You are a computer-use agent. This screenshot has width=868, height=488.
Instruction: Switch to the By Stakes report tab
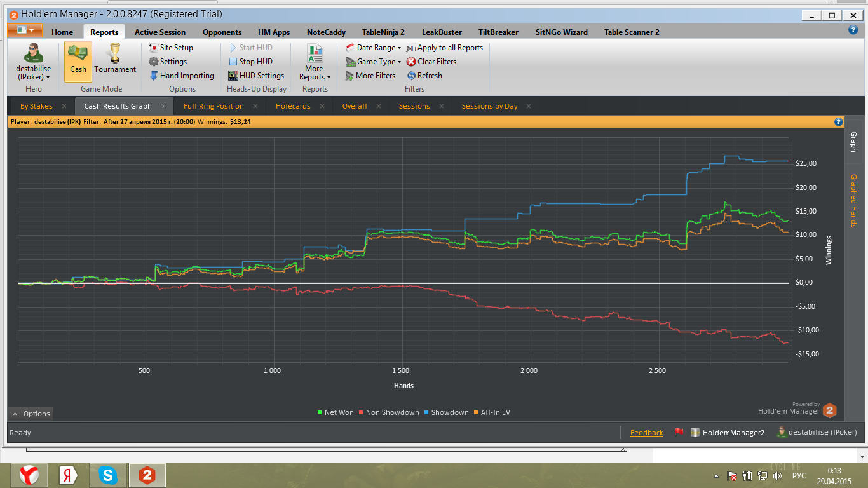tap(36, 106)
